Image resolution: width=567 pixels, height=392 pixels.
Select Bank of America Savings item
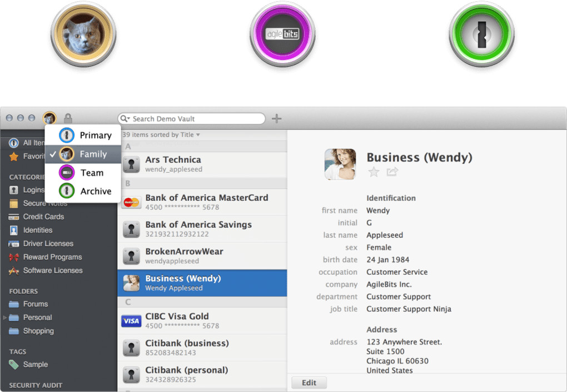[202, 229]
